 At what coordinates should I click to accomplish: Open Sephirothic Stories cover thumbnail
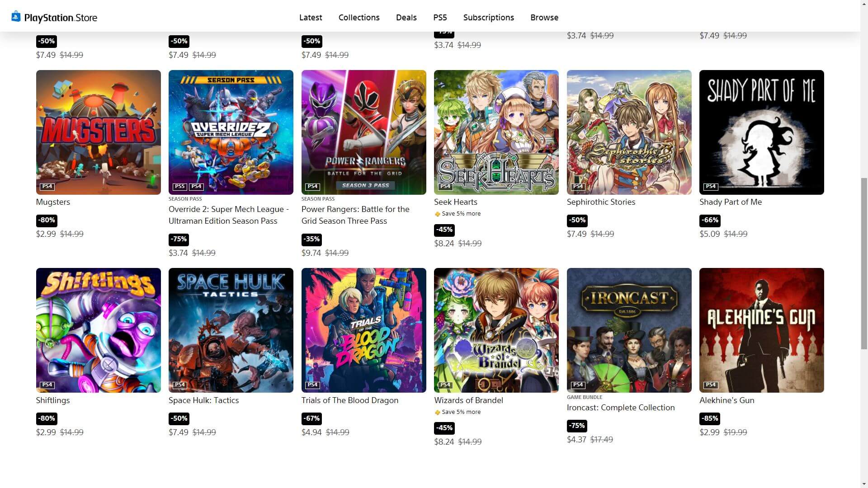[629, 132]
